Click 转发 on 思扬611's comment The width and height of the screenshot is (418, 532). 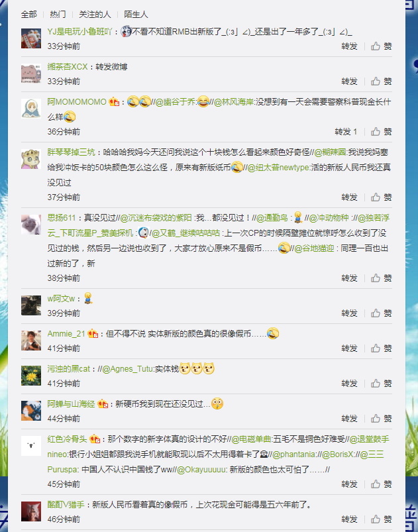[350, 278]
